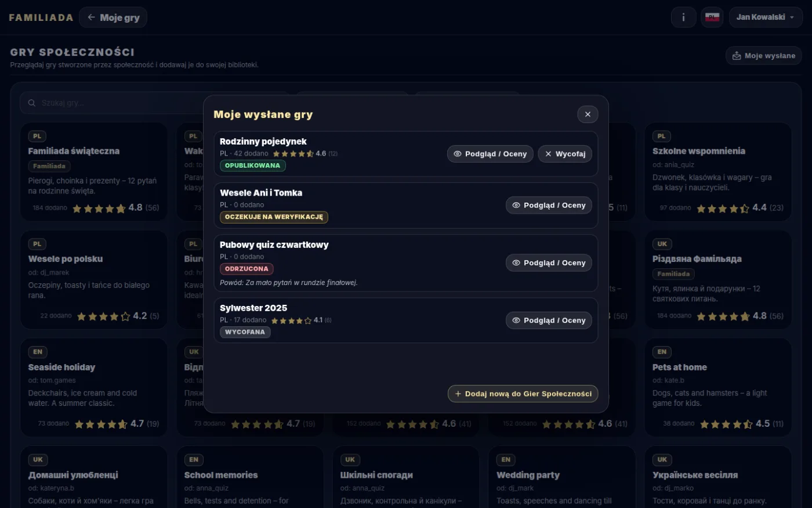This screenshot has width=812, height=508.
Task: Open the "Українське весілля" game card
Action: coord(718,477)
